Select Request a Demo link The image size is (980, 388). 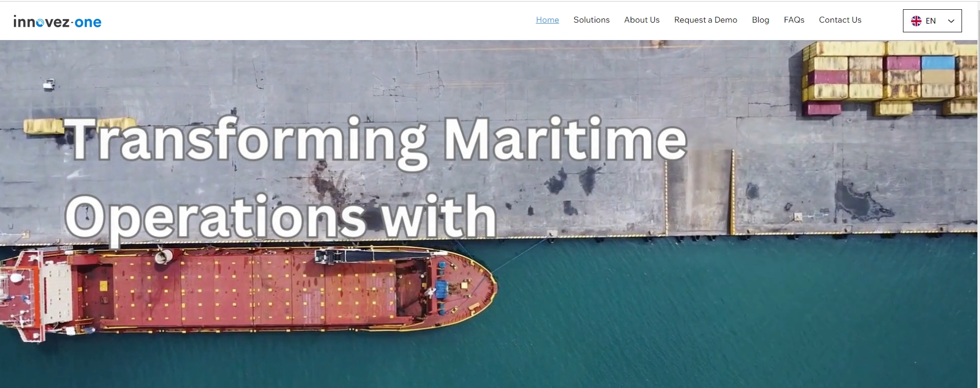[706, 20]
